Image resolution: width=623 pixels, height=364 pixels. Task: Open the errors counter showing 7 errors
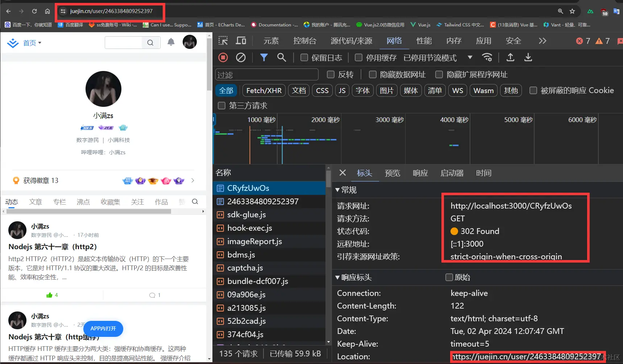[583, 41]
